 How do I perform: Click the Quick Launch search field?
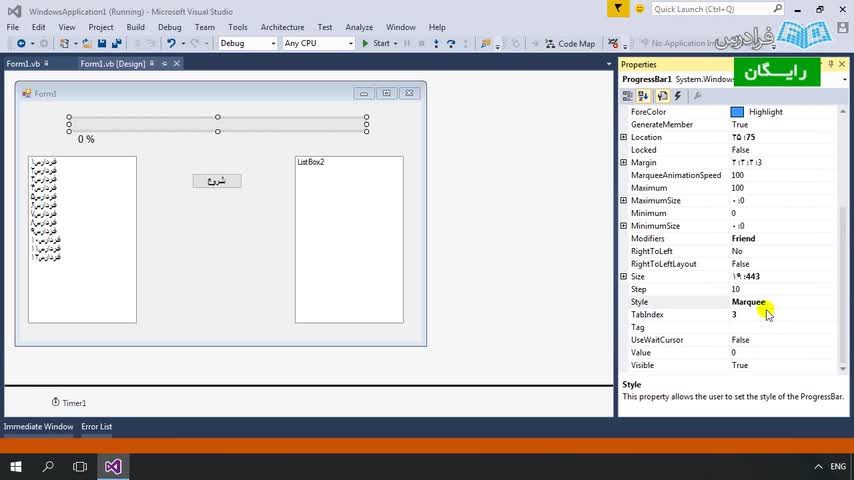click(x=711, y=9)
